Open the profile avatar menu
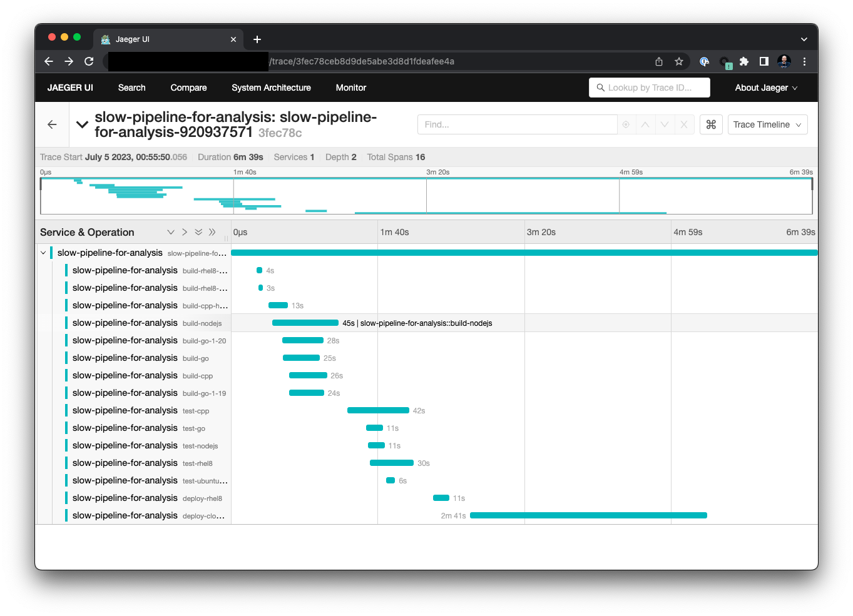Image resolution: width=853 pixels, height=616 pixels. [784, 61]
